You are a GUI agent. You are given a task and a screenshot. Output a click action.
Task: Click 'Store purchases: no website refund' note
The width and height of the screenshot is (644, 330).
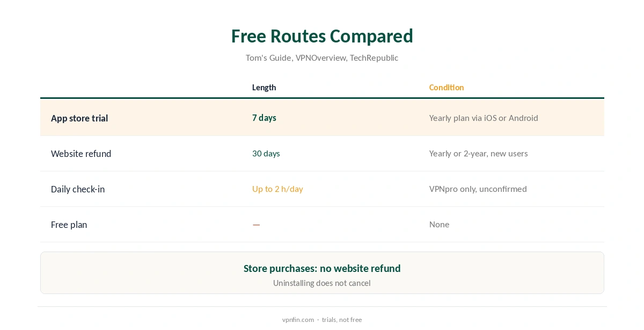(x=322, y=268)
